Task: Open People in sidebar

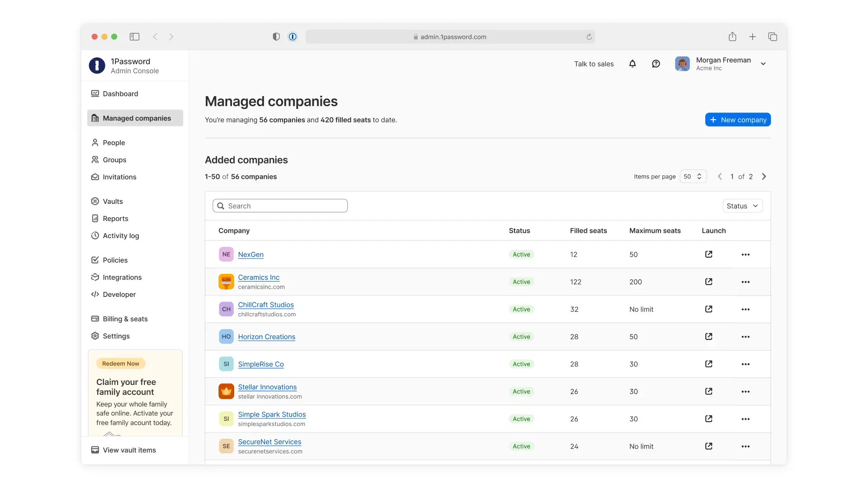Action: (x=135, y=142)
